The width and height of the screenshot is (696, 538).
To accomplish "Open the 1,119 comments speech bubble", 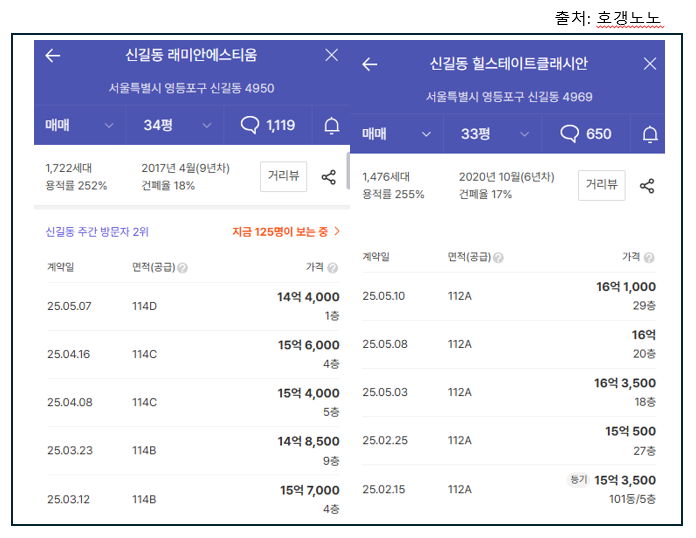I will tap(268, 125).
